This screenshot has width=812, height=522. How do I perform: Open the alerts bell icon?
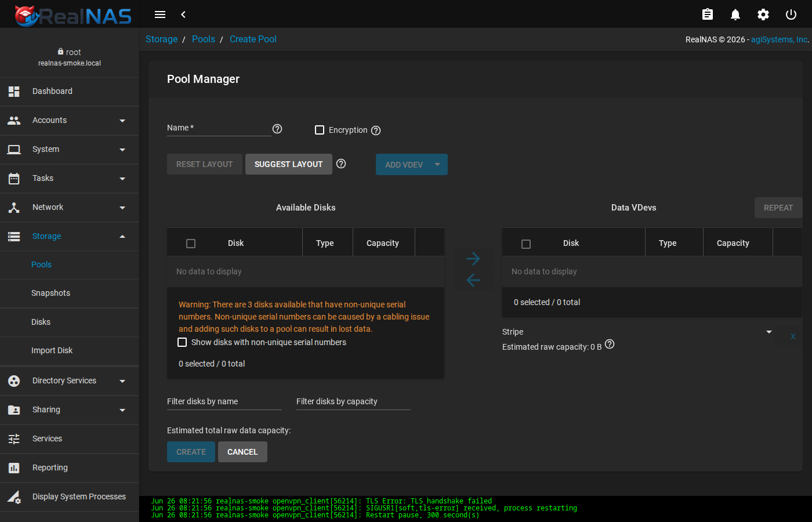point(735,14)
